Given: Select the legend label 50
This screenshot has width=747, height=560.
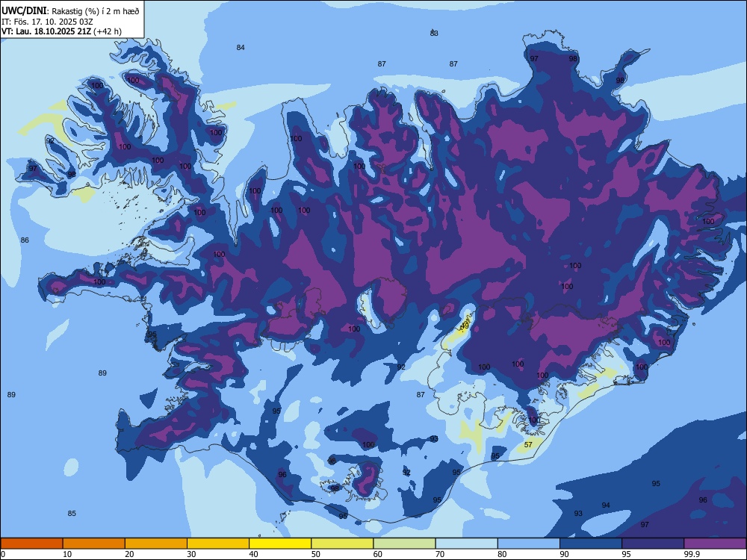Looking at the screenshot, I should point(315,554).
